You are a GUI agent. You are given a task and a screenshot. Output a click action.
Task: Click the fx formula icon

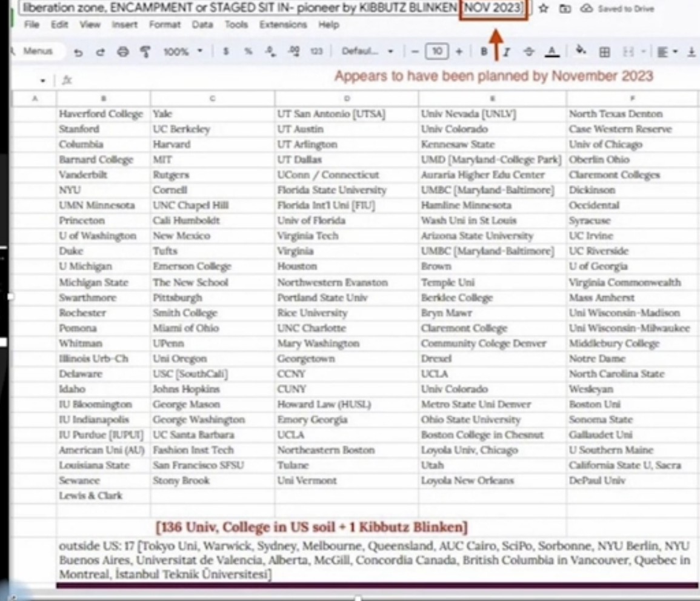coord(67,81)
